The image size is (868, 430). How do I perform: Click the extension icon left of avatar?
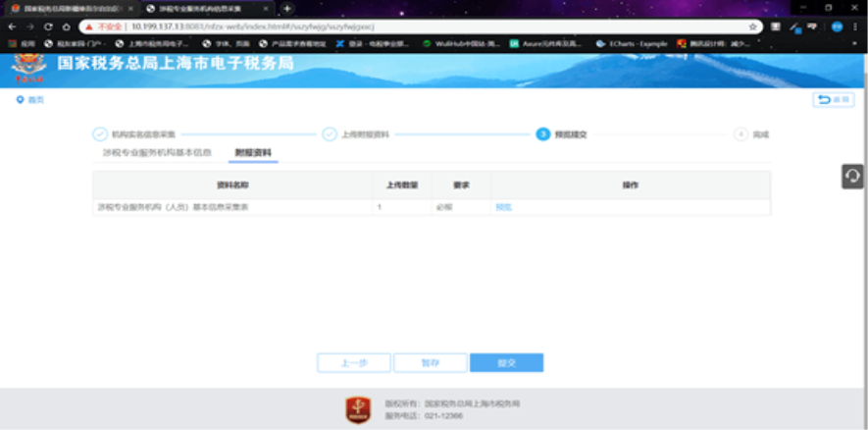812,27
